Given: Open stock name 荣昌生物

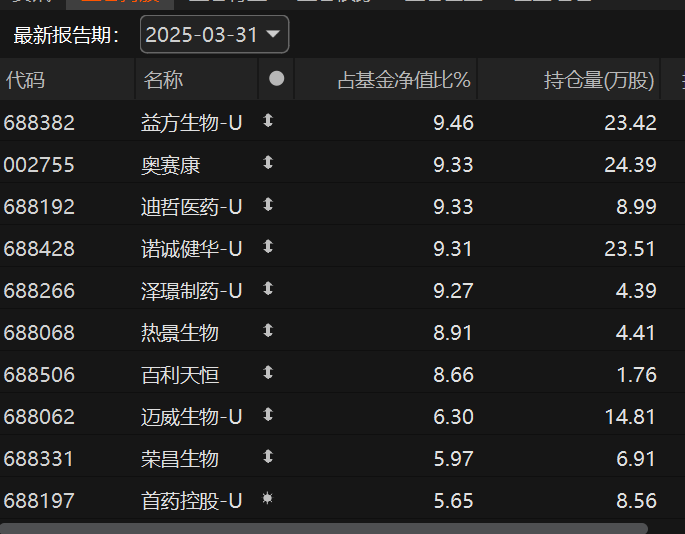Looking at the screenshot, I should [180, 458].
